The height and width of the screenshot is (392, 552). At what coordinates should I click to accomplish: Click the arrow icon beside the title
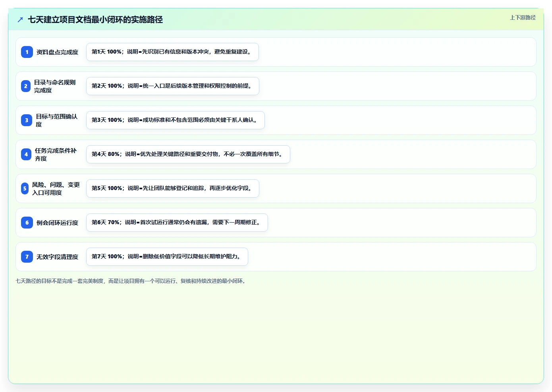point(20,19)
